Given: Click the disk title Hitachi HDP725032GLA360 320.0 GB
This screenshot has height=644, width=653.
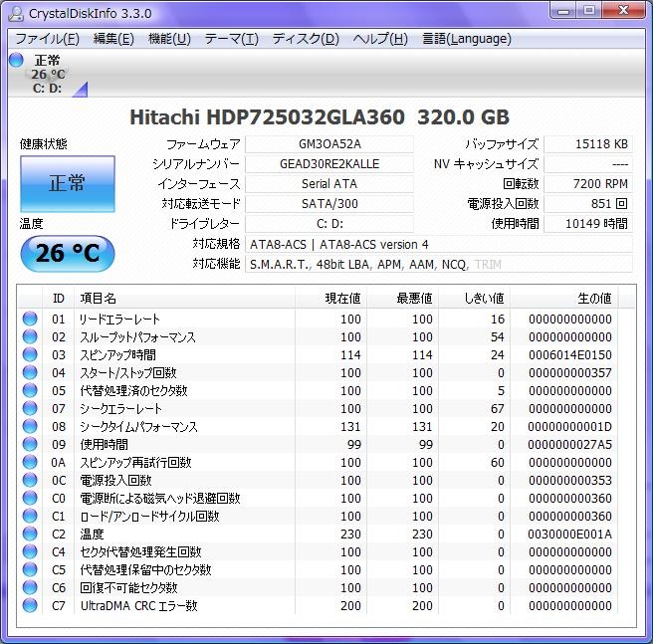Looking at the screenshot, I should 320,117.
